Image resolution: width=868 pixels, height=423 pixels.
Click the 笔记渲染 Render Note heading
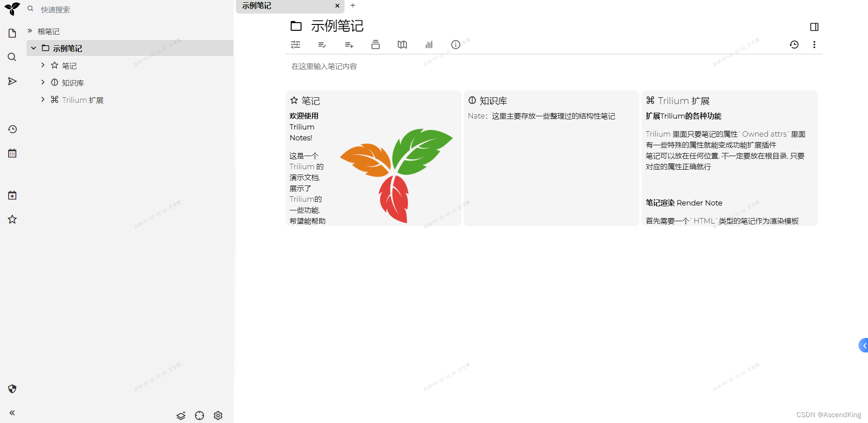point(684,203)
